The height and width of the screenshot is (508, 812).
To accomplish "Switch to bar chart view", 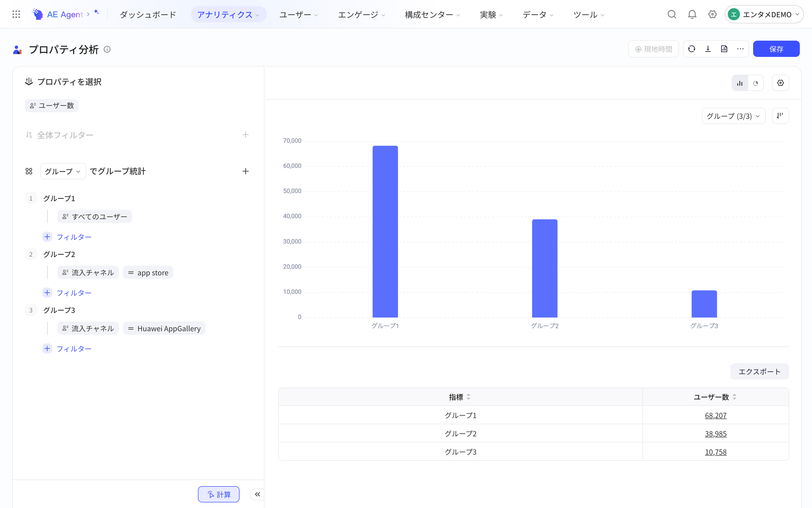I will 740,83.
